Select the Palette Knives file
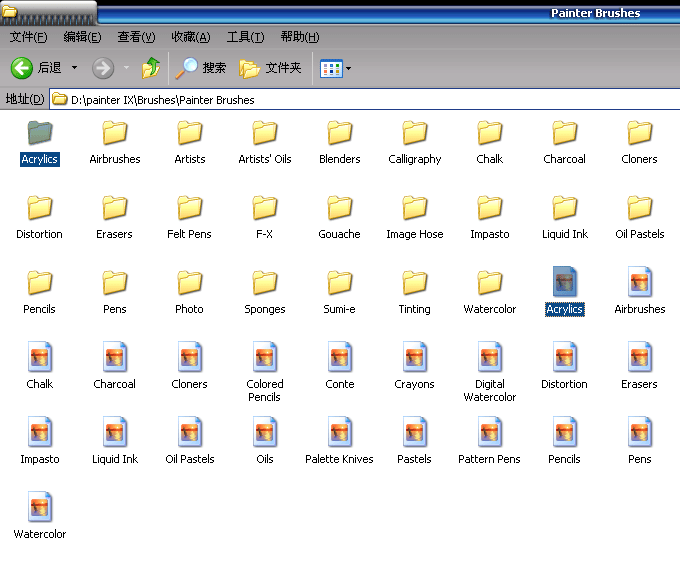680x582 pixels. click(x=340, y=441)
